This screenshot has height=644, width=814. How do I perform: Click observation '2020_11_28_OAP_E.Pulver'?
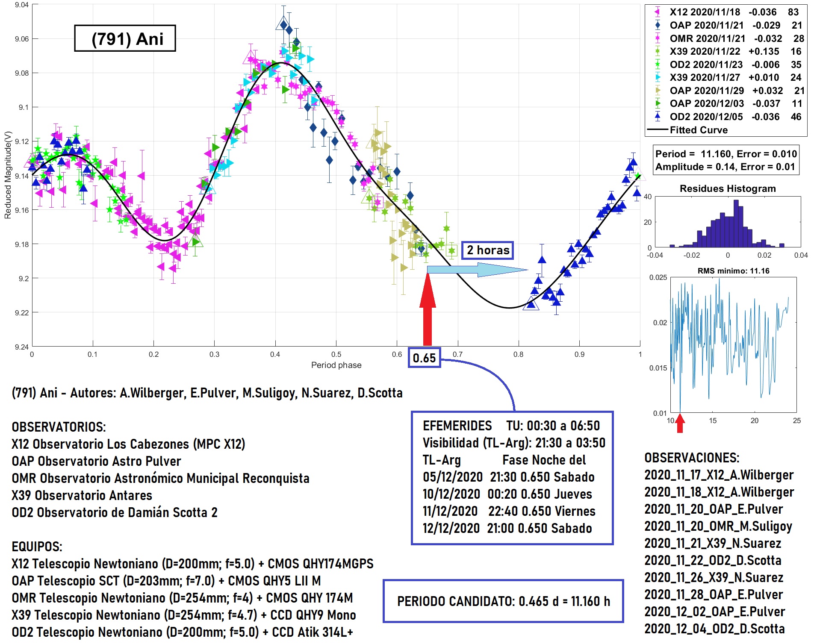[714, 594]
